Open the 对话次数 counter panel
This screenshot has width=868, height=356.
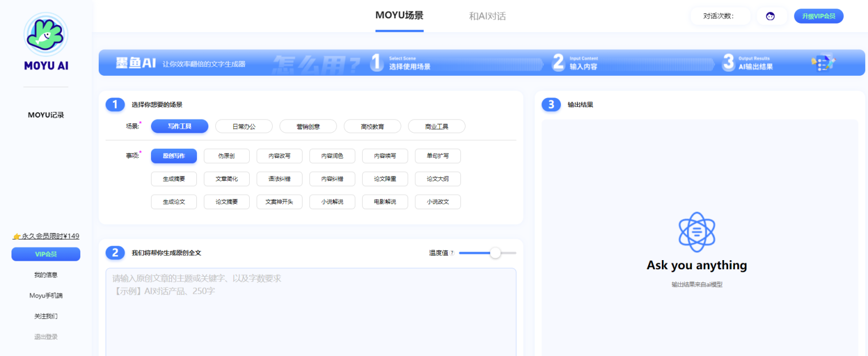720,16
